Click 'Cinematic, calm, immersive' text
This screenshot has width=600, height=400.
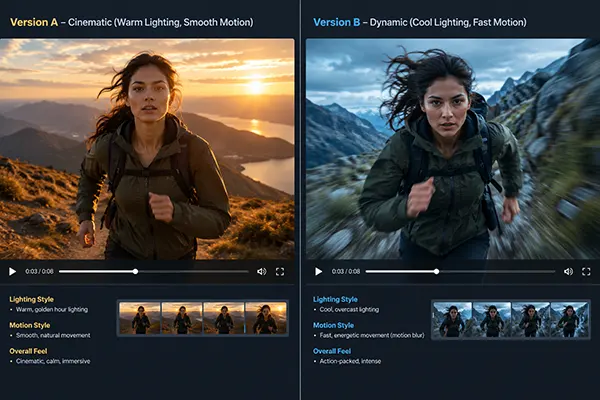[x=53, y=361]
